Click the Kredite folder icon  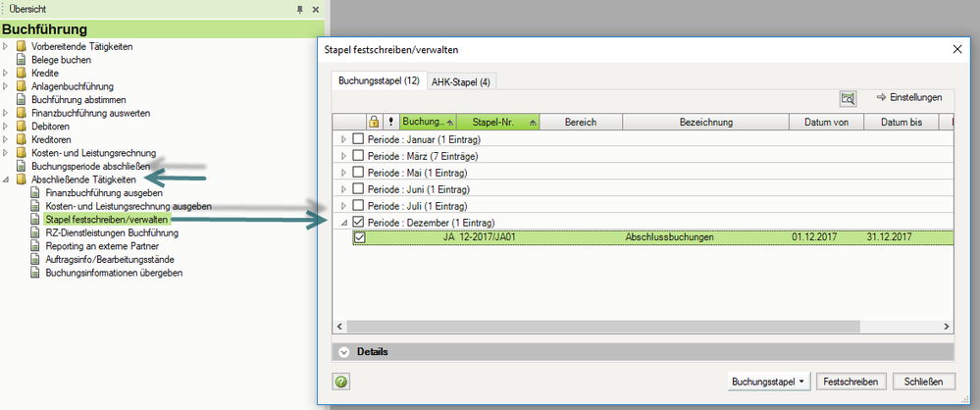[22, 74]
